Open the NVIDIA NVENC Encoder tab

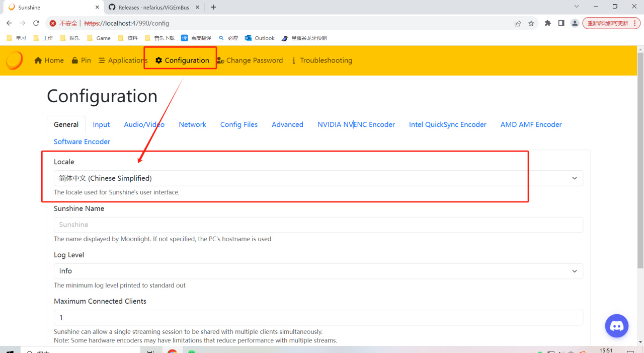click(x=356, y=124)
